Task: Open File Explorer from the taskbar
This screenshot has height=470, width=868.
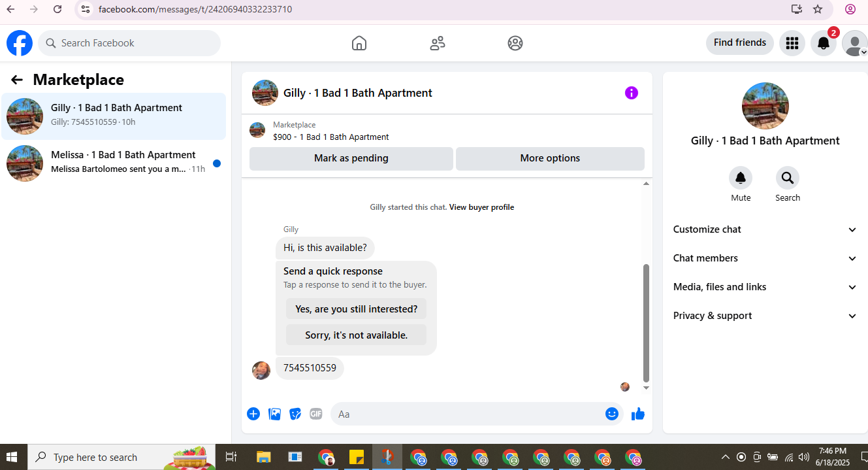Action: (x=263, y=457)
